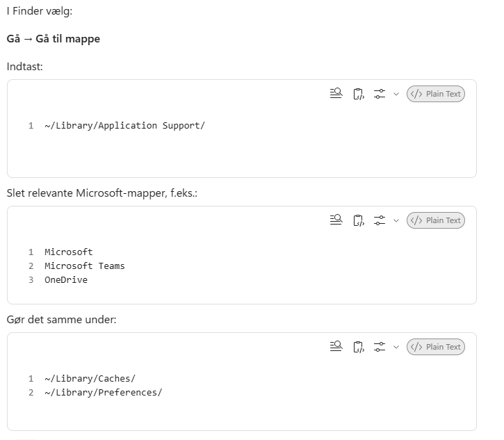The height and width of the screenshot is (440, 504).
Task: Click the OneDrive code line
Action: 66,280
